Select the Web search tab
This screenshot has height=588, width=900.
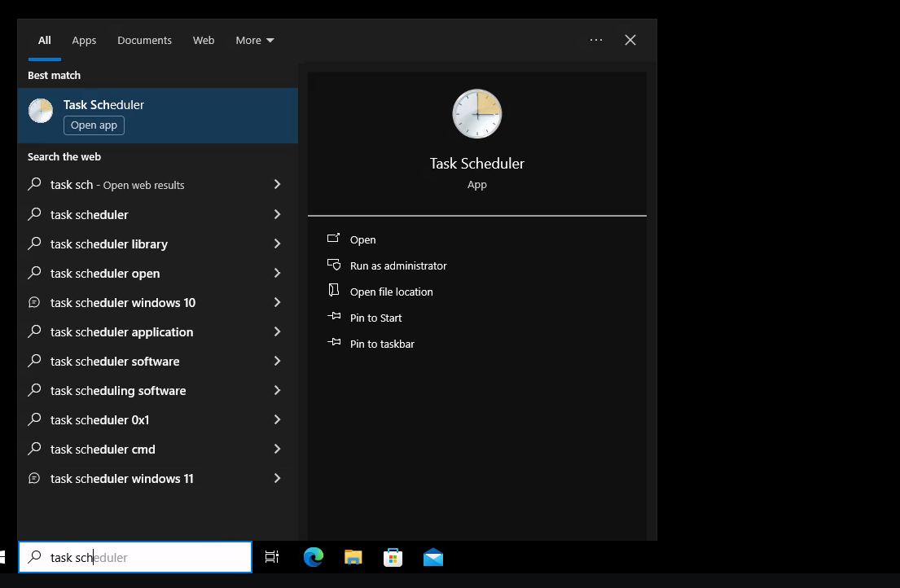[204, 40]
